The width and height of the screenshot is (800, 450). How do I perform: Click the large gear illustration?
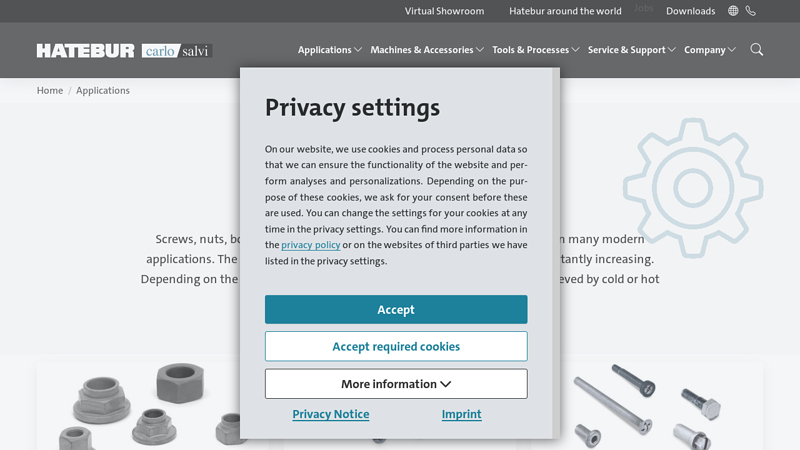pos(692,187)
